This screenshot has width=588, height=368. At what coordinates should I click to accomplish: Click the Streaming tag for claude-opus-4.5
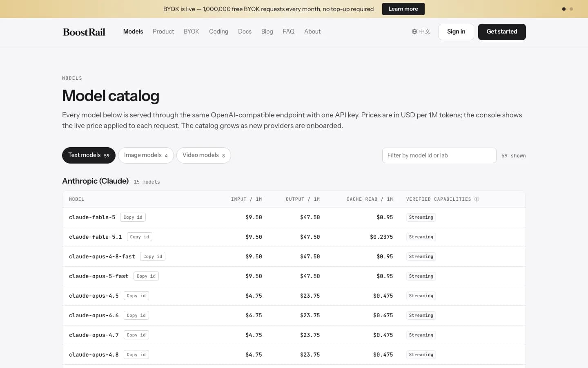pos(421,296)
